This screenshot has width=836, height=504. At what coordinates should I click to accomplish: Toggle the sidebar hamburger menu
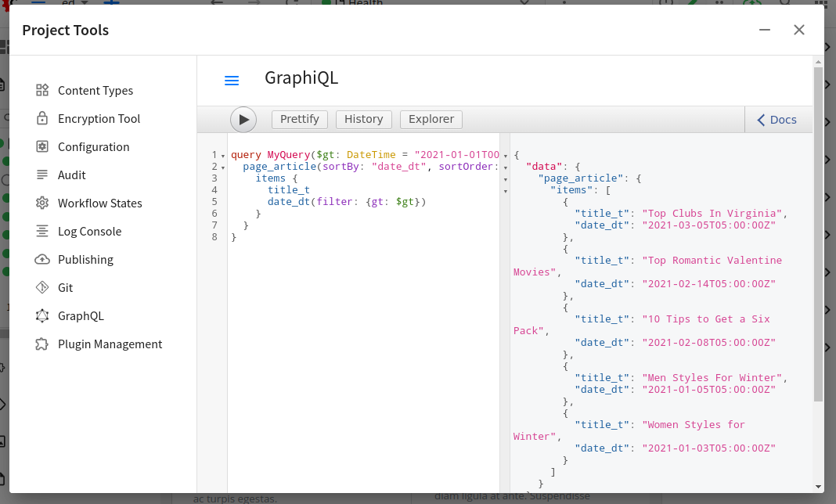(232, 81)
